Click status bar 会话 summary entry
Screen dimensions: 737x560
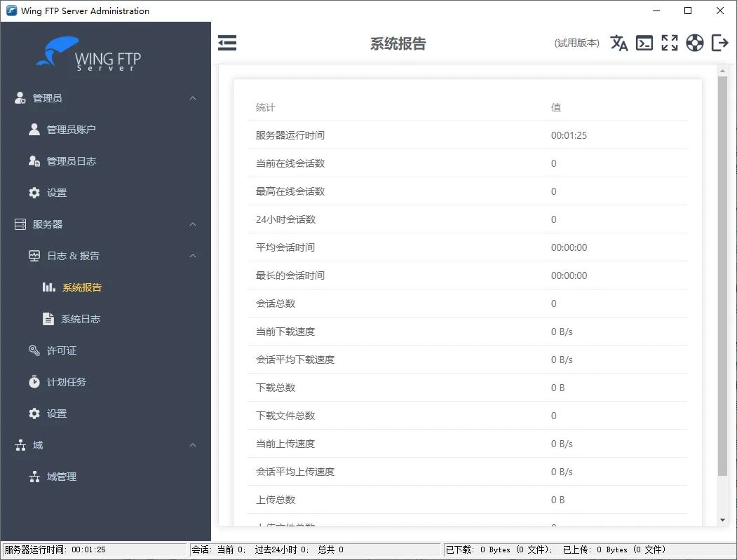pos(267,549)
